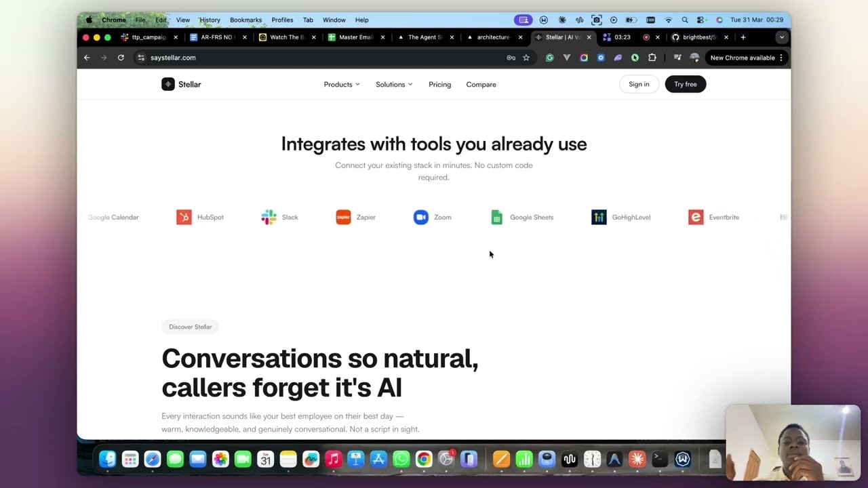Open a new tab with plus button
The height and width of the screenshot is (488, 868).
click(x=743, y=37)
